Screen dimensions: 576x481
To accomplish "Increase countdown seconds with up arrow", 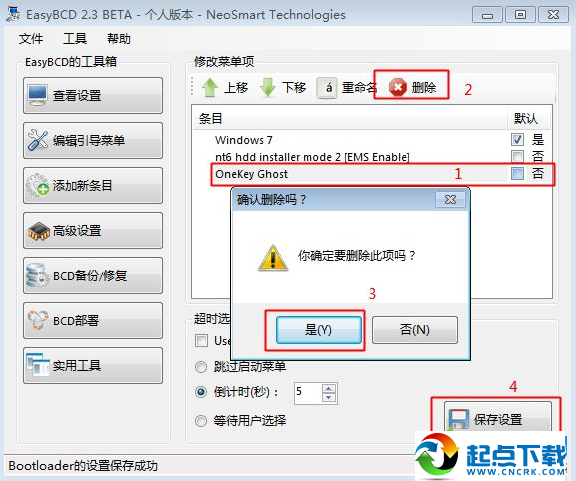I will tap(328, 388).
